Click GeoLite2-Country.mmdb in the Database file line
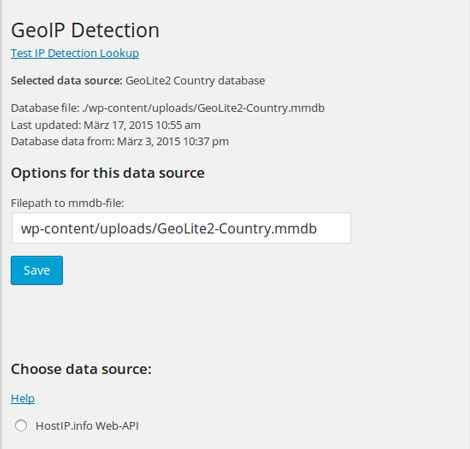This screenshot has width=470, height=449. click(261, 108)
